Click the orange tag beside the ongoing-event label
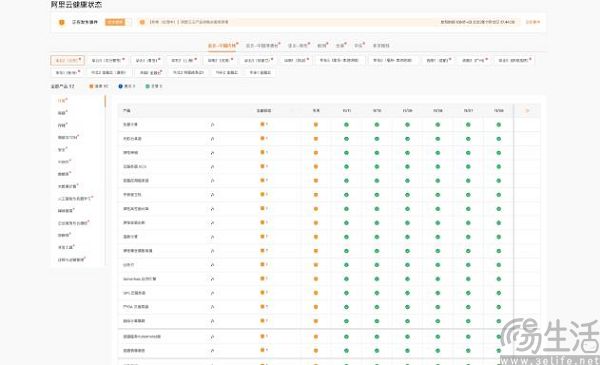Viewport: 600px width, 365px height. pyautogui.click(x=115, y=22)
